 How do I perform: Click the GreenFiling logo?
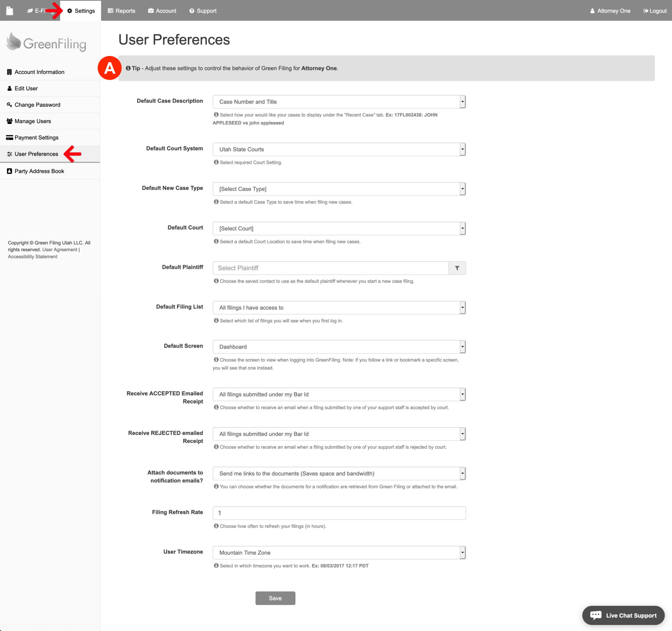pyautogui.click(x=46, y=42)
